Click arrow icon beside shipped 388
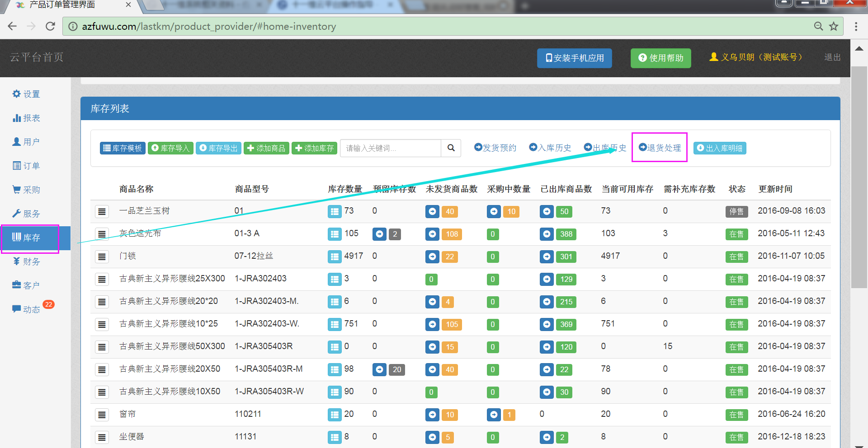Viewport: 868px width, 448px height. pos(547,234)
